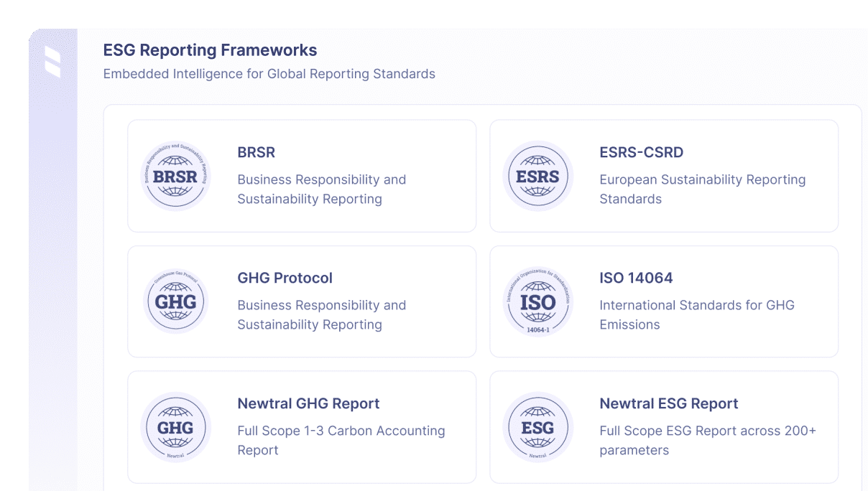Viewport: 868px width, 491px height.
Task: Click the GHG Protocol badge icon
Action: [175, 301]
